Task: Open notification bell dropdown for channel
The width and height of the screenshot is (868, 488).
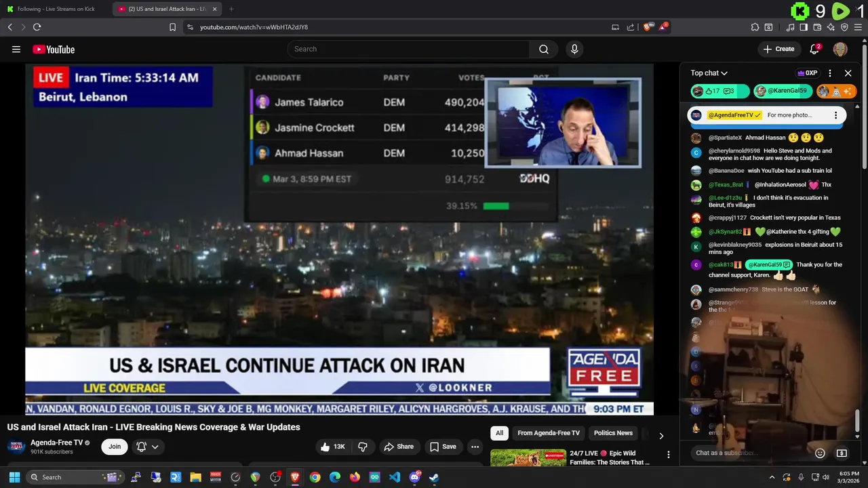Action: click(147, 447)
